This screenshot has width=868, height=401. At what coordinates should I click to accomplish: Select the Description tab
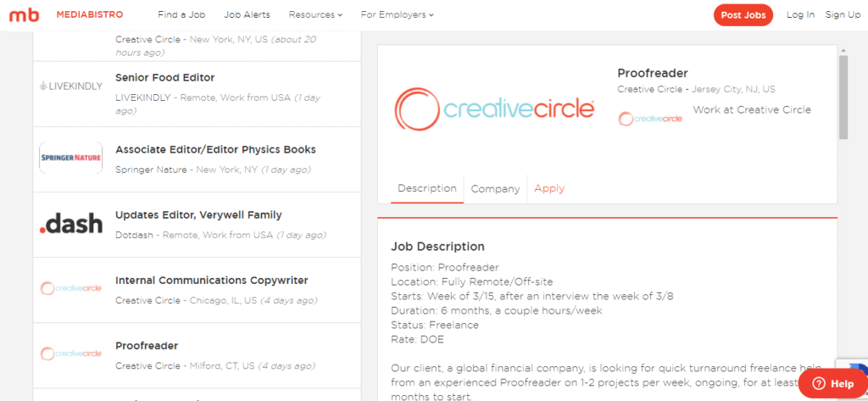click(426, 188)
